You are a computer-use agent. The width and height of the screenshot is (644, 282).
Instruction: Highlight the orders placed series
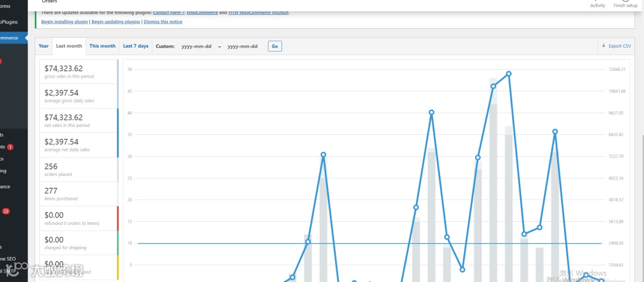tap(79, 169)
